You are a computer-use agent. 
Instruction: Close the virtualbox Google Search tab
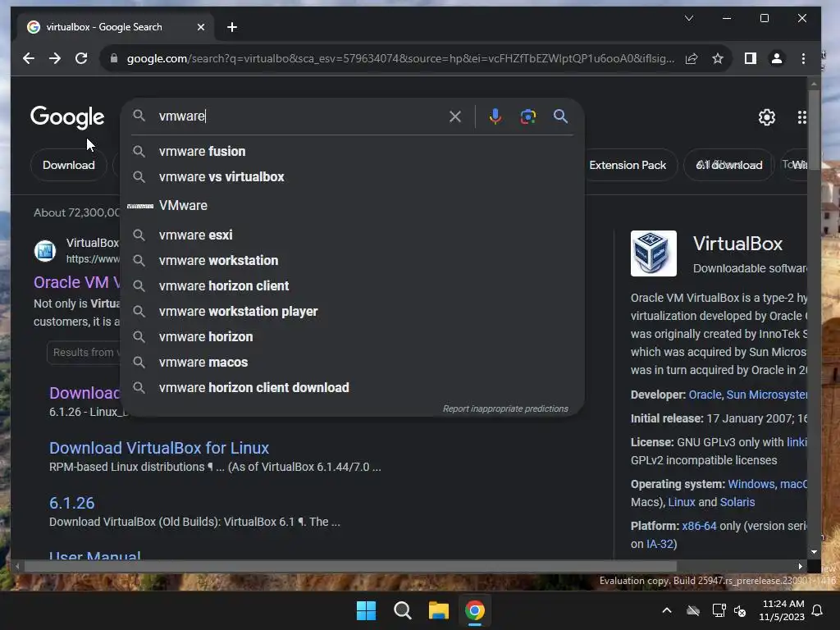click(x=201, y=27)
